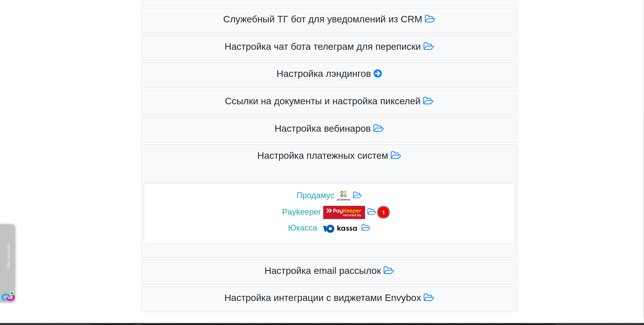Expand Ссылки на документы и настройка пикселей
Viewport: 644px width, 325px height.
323,101
